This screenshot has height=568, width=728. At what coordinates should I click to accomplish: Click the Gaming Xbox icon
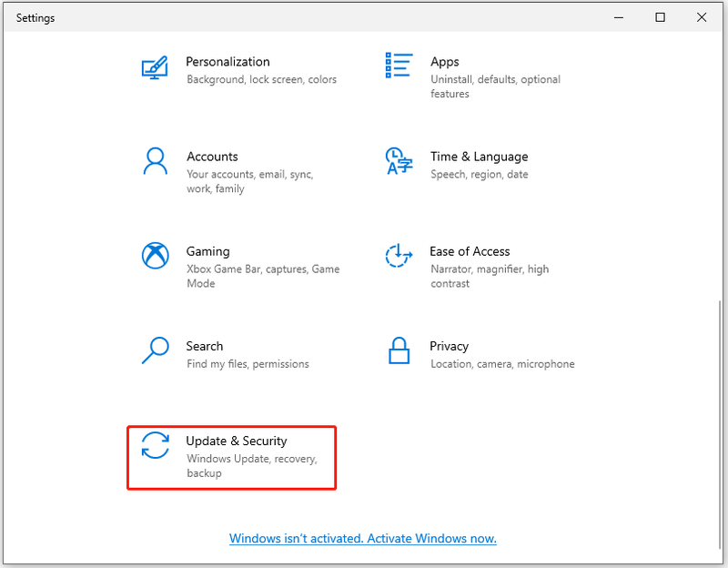(155, 256)
